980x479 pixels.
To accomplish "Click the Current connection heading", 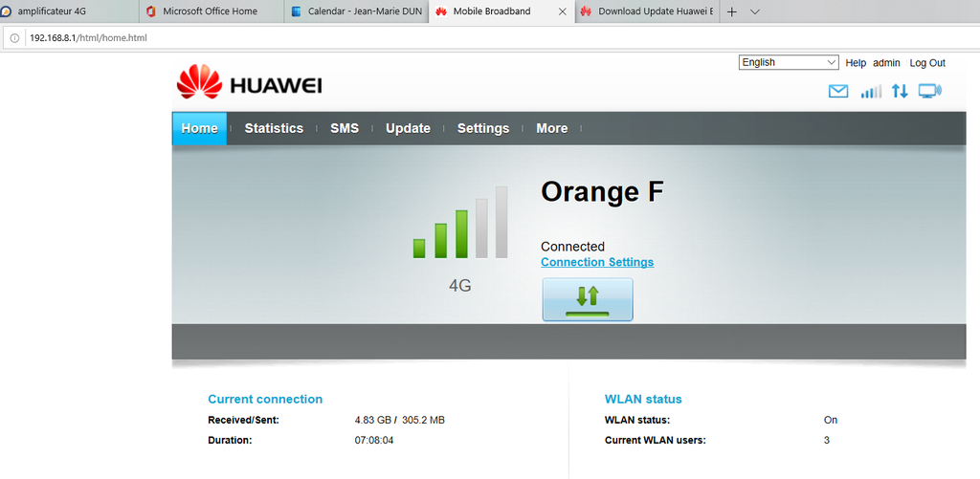I will coord(265,399).
